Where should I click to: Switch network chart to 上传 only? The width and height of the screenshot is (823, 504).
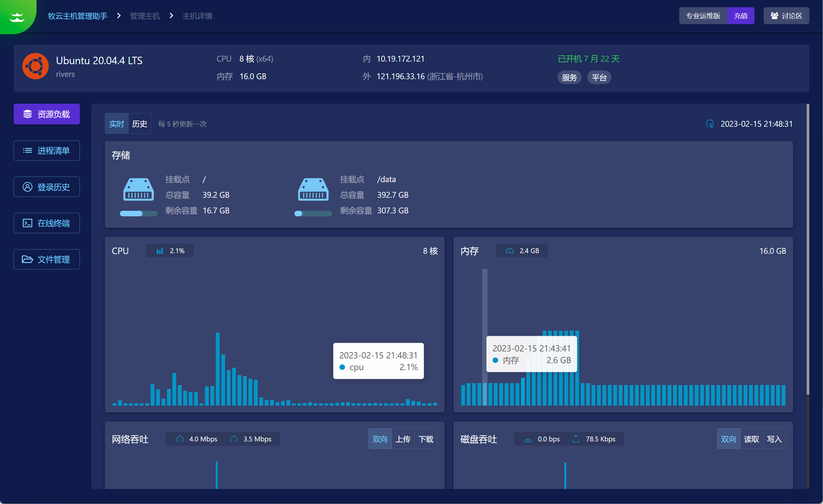click(403, 439)
